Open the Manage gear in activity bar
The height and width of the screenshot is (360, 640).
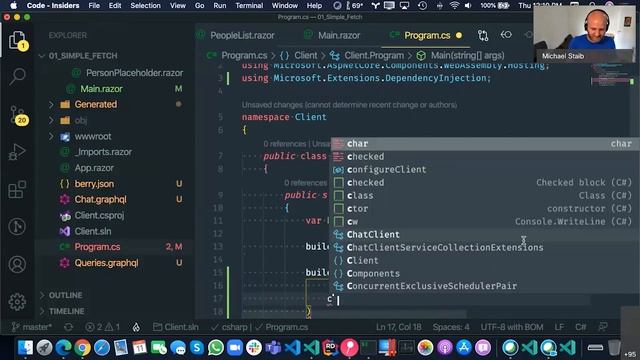pos(17,302)
